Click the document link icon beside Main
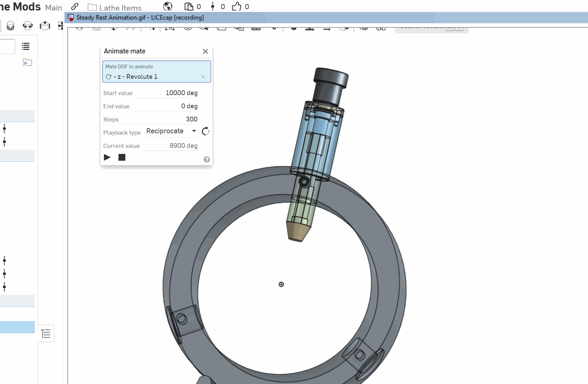Image resolution: width=588 pixels, height=384 pixels. click(x=75, y=6)
